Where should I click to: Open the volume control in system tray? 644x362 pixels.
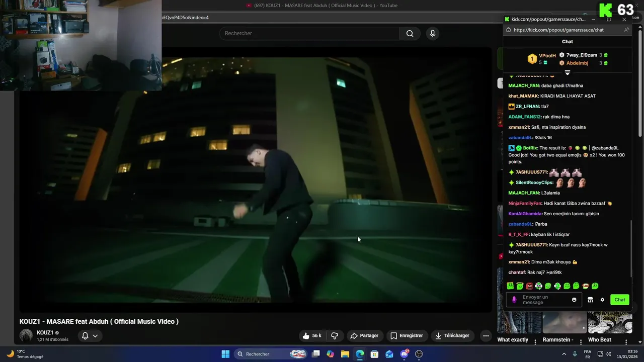(608, 354)
